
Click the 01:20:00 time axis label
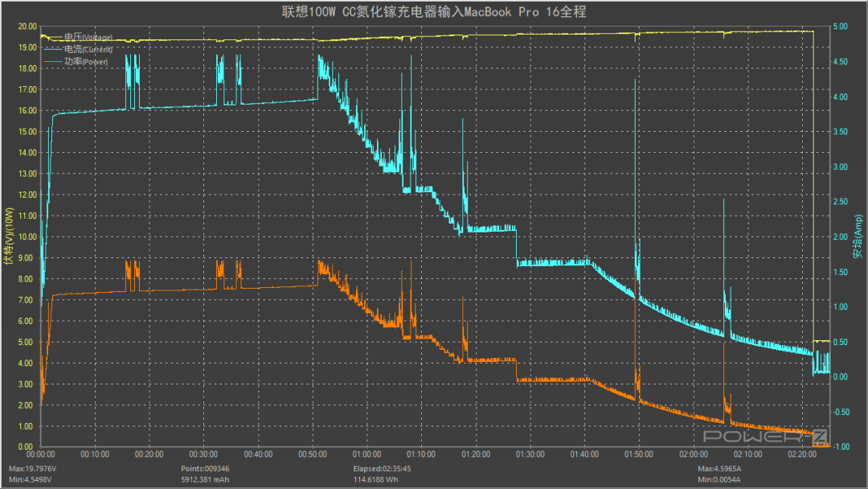pos(476,454)
